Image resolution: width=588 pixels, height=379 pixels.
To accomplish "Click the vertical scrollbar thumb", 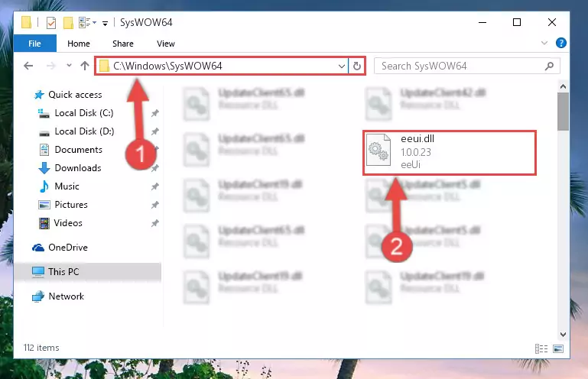I will coord(563,112).
